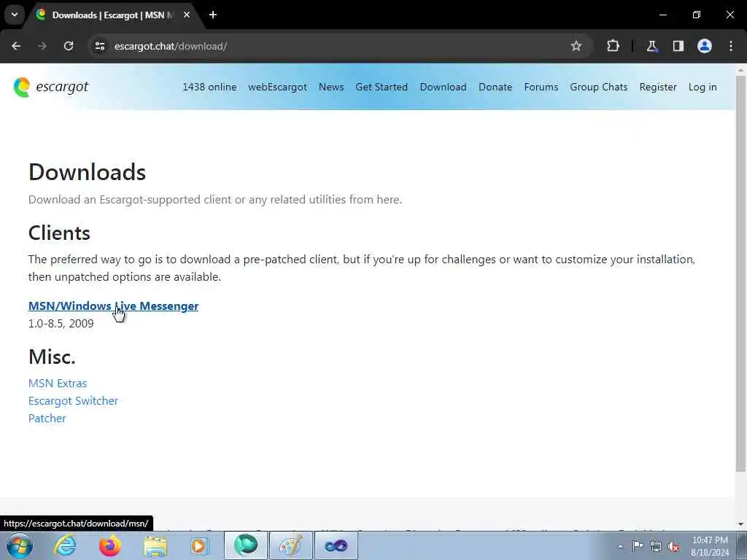Click the 1438 online nav item
The width and height of the screenshot is (747, 560).
coord(209,87)
